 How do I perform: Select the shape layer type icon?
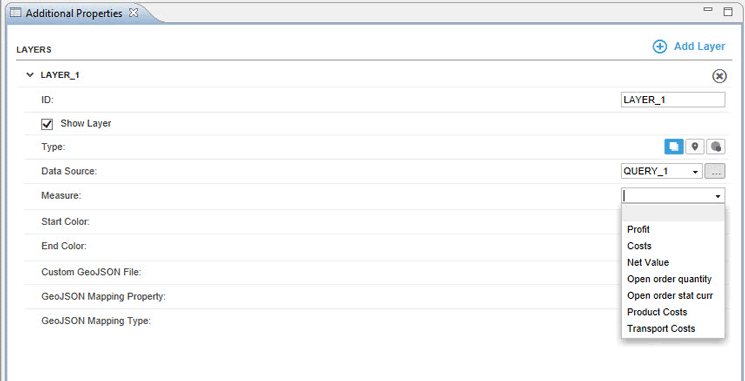(674, 147)
